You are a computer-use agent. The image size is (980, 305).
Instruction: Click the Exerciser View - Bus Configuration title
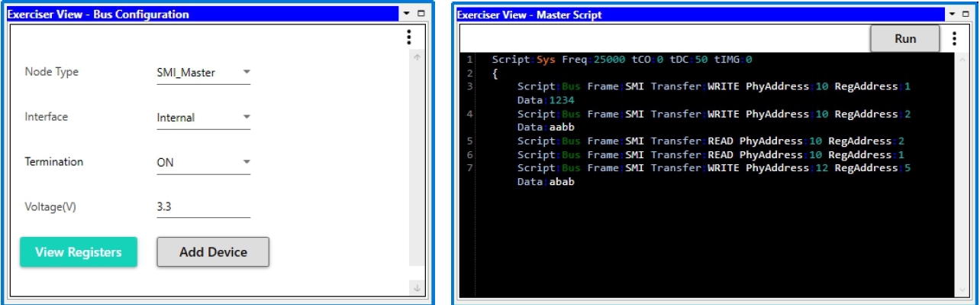98,15
